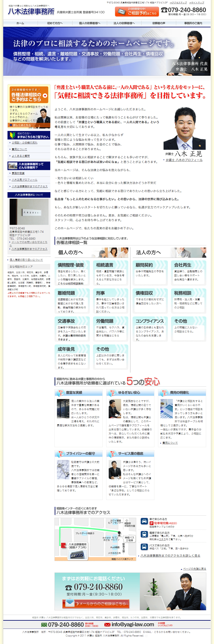Screen dimensions: 214x644
Task: Open よくあるご質問 sidebar link
Action: pyautogui.click(x=21, y=156)
